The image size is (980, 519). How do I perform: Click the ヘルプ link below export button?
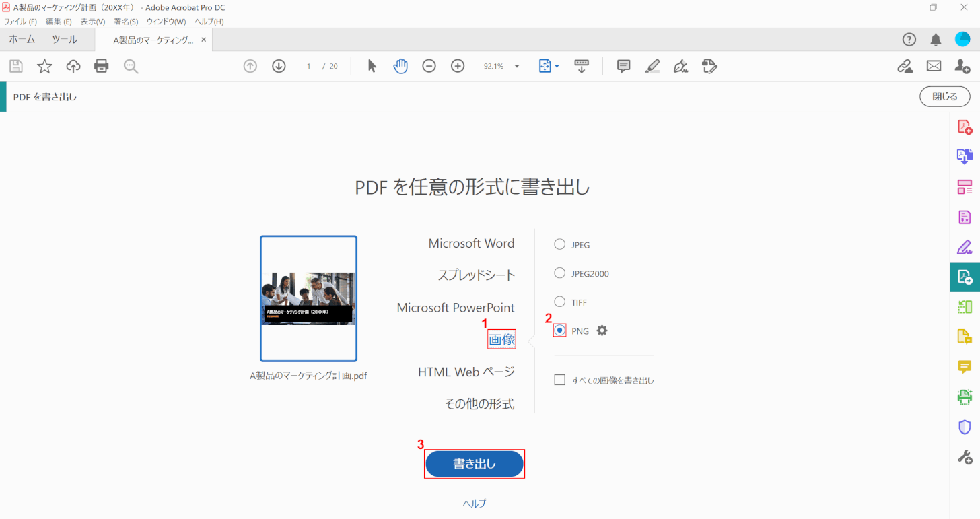(x=475, y=504)
